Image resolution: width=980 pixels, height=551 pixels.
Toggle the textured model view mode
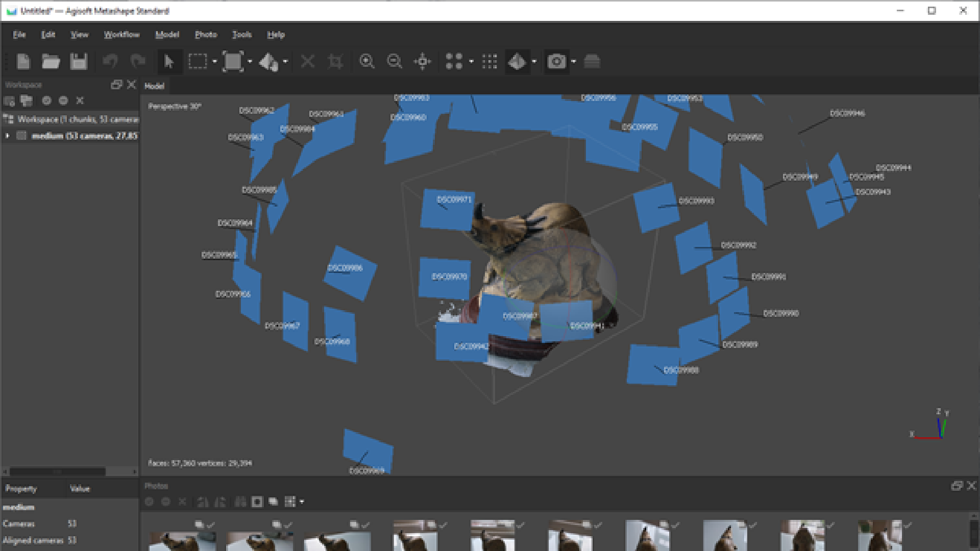pos(517,62)
